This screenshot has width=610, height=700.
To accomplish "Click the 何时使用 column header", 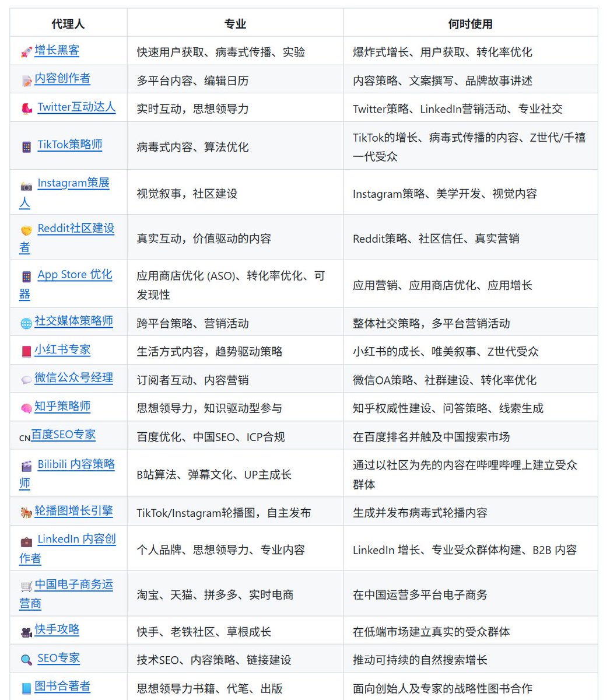I will 470,24.
